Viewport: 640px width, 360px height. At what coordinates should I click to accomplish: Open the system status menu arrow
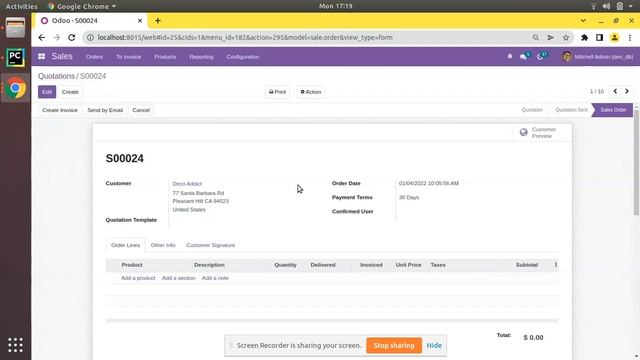[x=631, y=6]
